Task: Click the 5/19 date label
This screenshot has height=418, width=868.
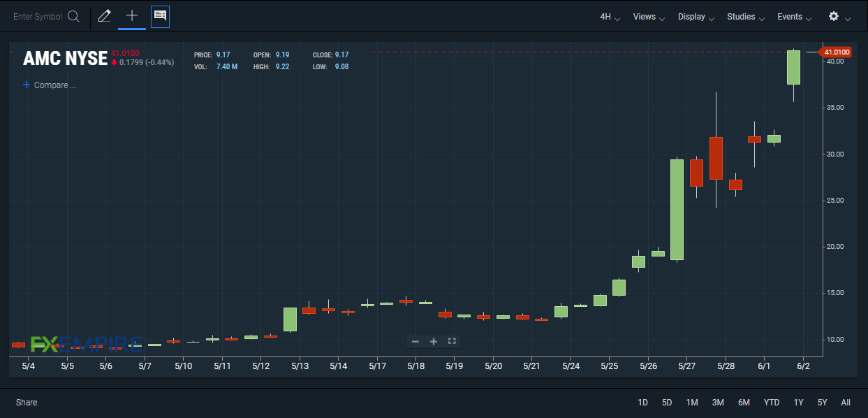Action: pos(454,366)
